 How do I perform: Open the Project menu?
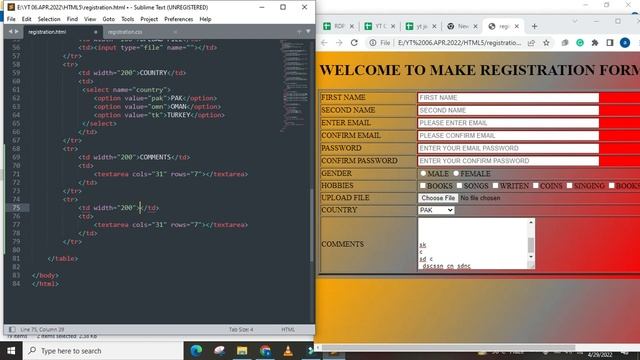149,19
